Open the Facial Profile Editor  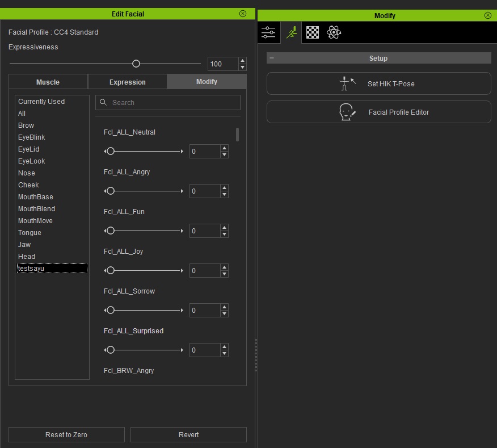[379, 112]
